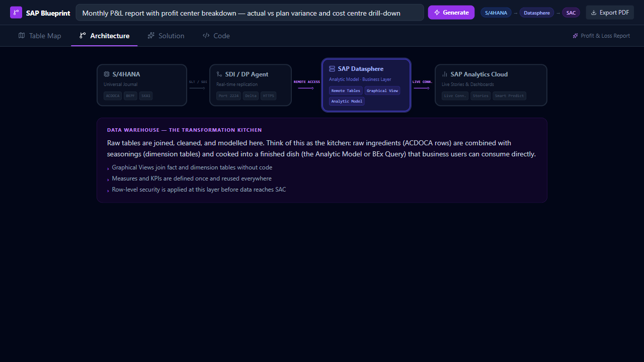Toggle the Remote Tables chip in Datasphere
The image size is (644, 362).
pyautogui.click(x=346, y=90)
